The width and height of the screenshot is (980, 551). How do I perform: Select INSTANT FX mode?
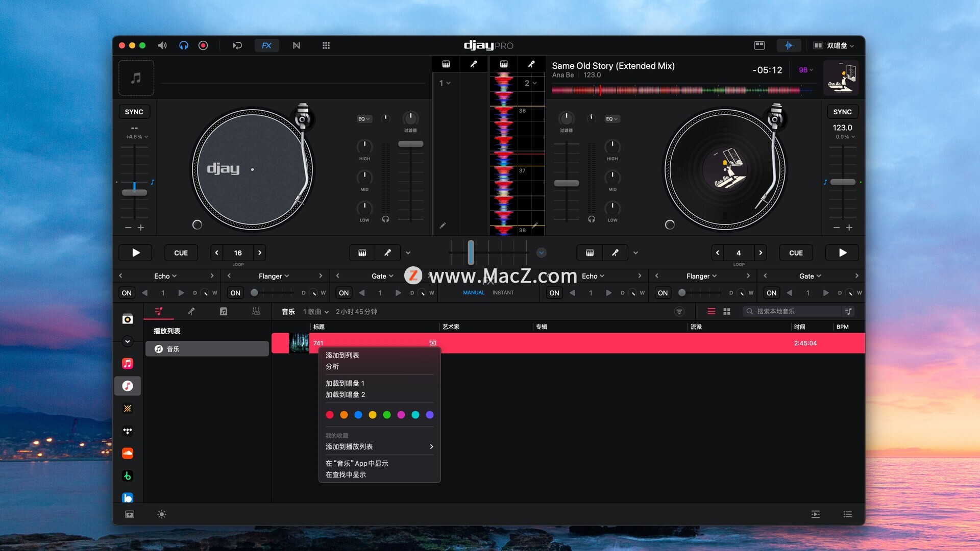[503, 293]
